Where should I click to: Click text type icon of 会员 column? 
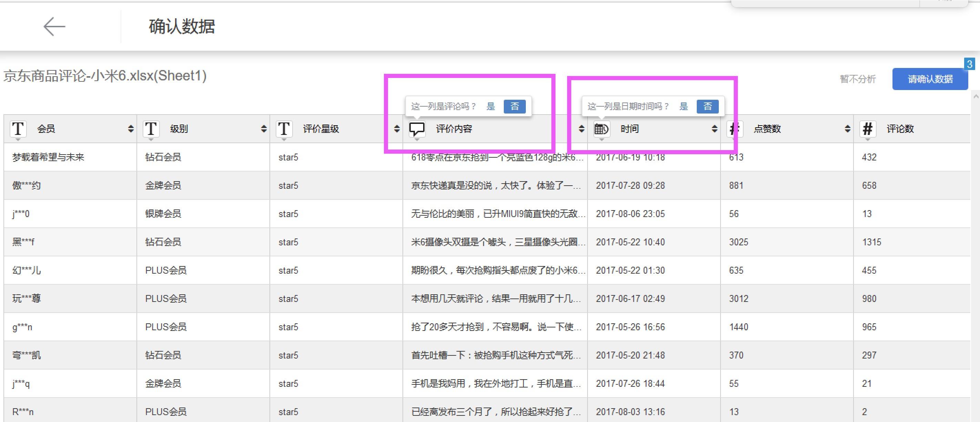pyautogui.click(x=18, y=129)
